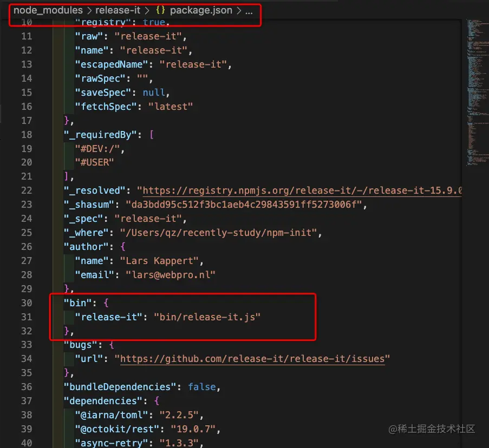
Task: Click line number 37 in the gutter
Action: 27,400
